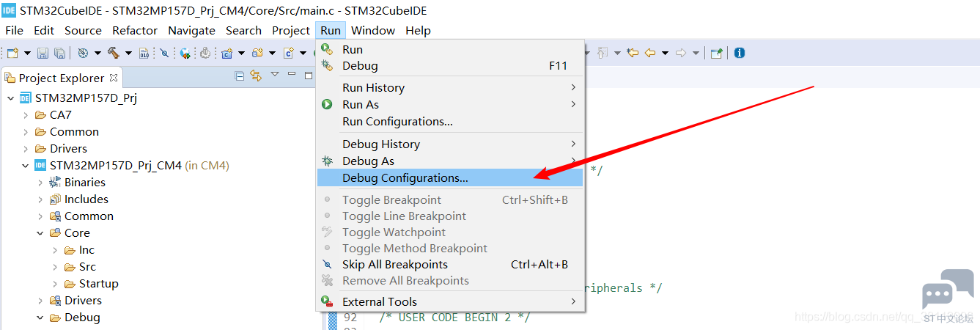Select Debug F11 menu entry

pos(450,65)
